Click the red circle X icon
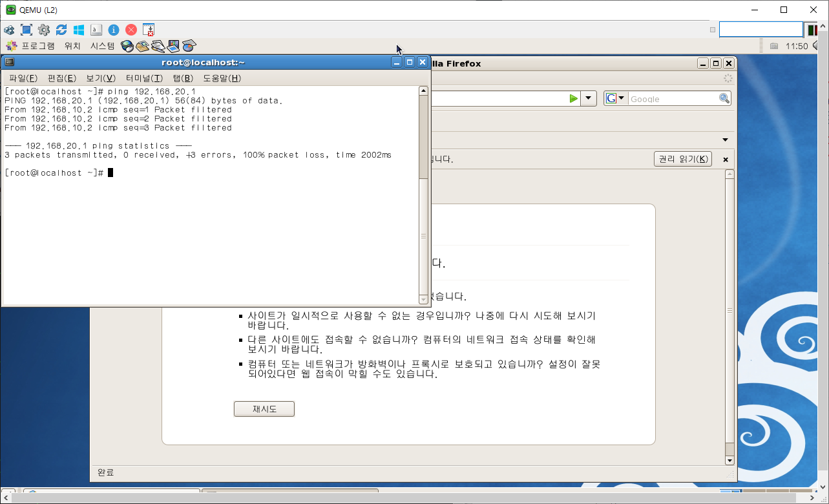The image size is (829, 504). point(131,30)
